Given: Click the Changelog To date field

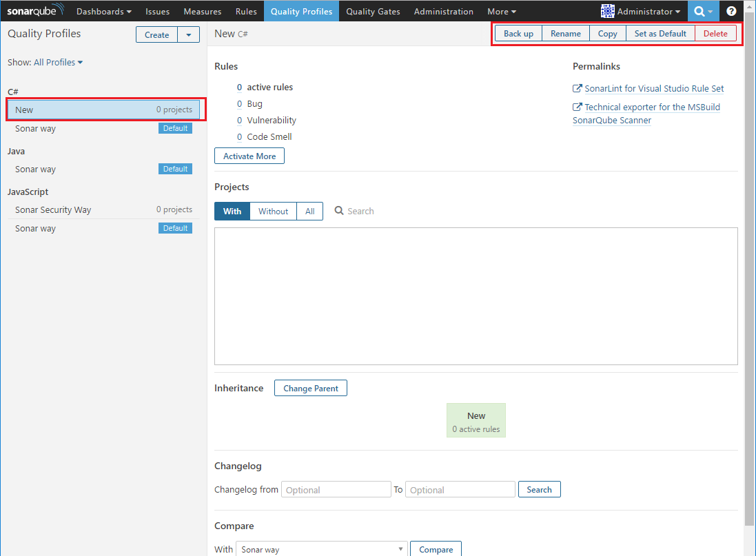Looking at the screenshot, I should [460, 489].
